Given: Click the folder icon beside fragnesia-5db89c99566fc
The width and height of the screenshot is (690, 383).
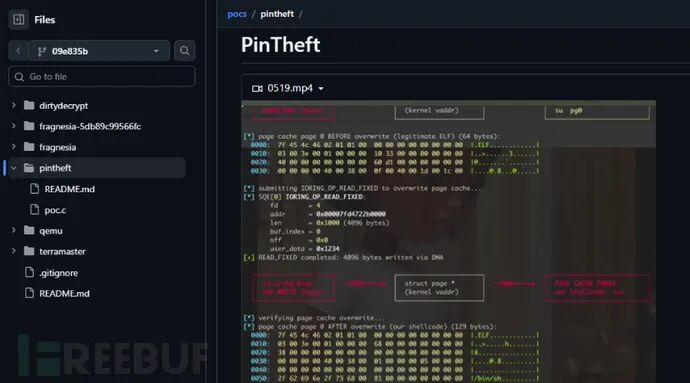Looking at the screenshot, I should (29, 126).
